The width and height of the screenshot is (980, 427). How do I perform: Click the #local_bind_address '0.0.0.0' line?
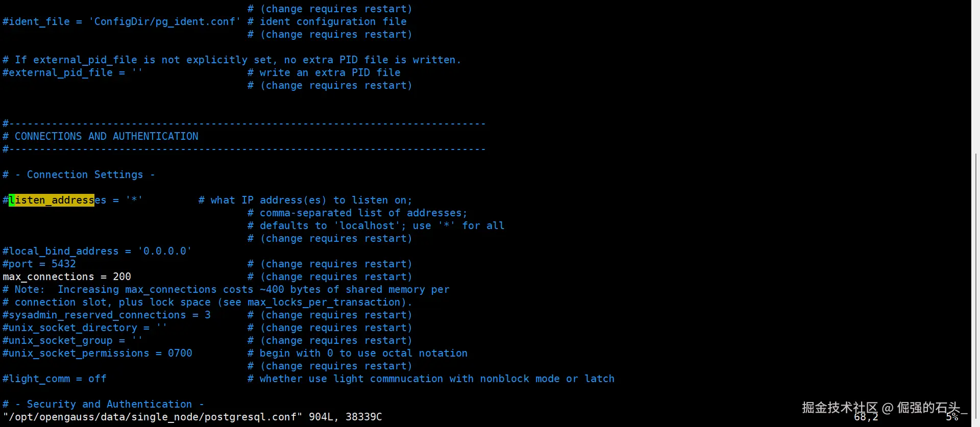[x=97, y=251]
